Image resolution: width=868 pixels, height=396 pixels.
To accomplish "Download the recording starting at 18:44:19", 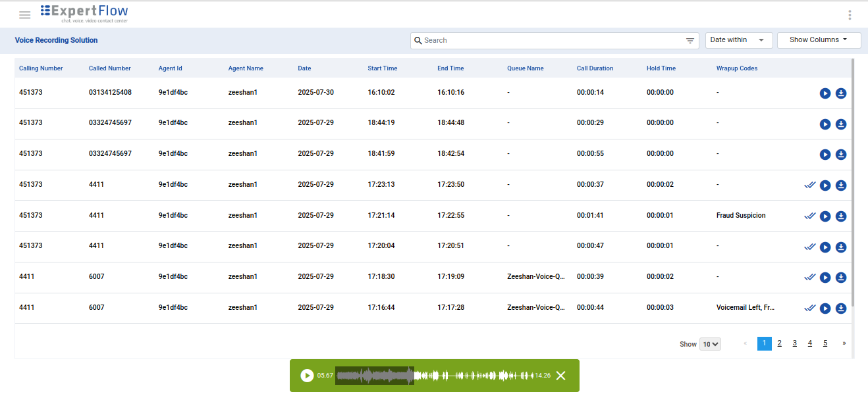I will pos(841,124).
